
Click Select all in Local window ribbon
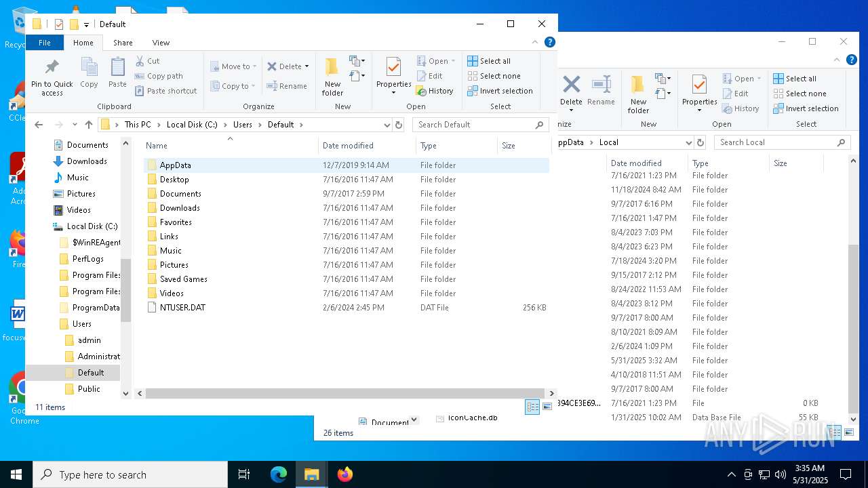795,79
